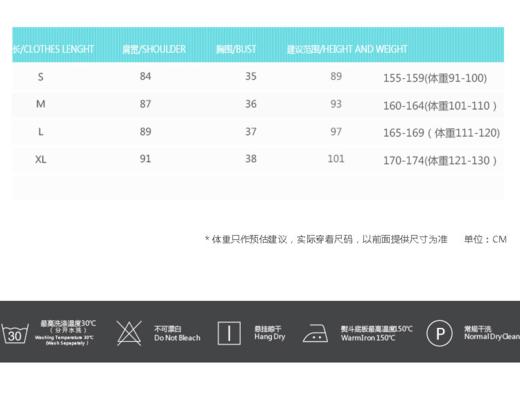Click bust value 89 in the S row

[336, 76]
